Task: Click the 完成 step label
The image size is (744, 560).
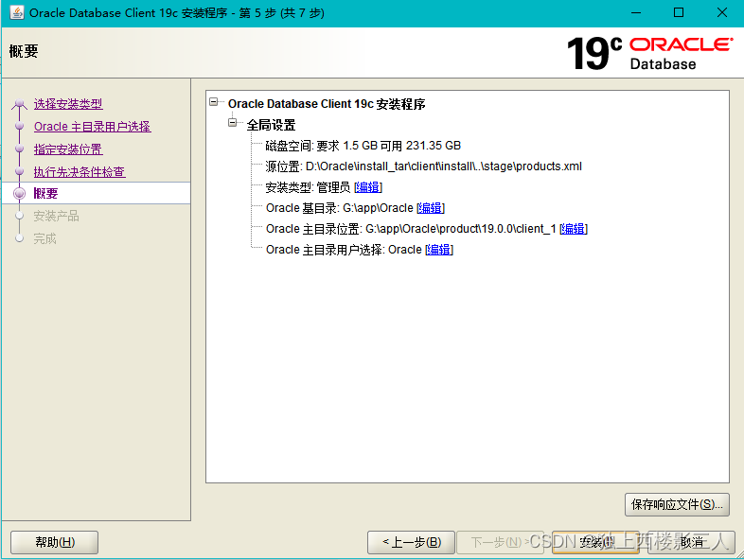Action: pyautogui.click(x=44, y=238)
